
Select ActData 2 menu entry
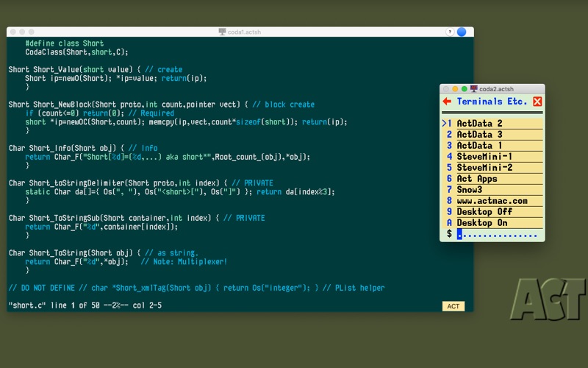(492, 123)
